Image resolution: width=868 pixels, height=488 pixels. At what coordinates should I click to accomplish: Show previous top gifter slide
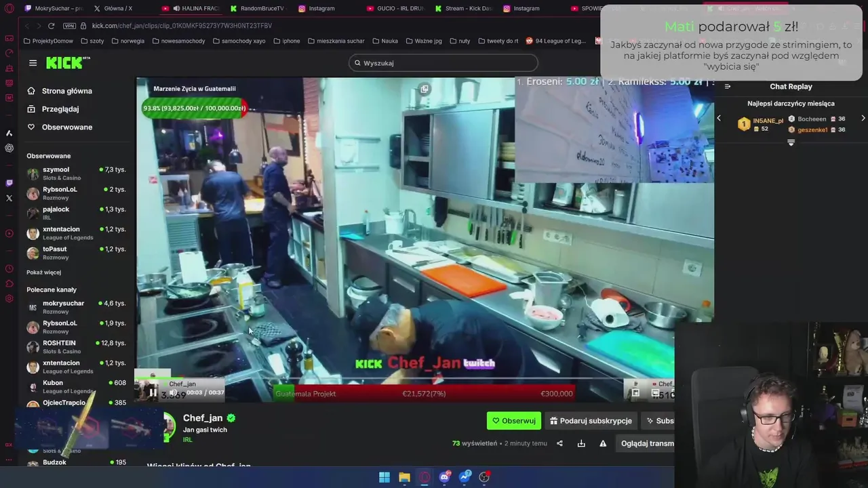tap(719, 118)
